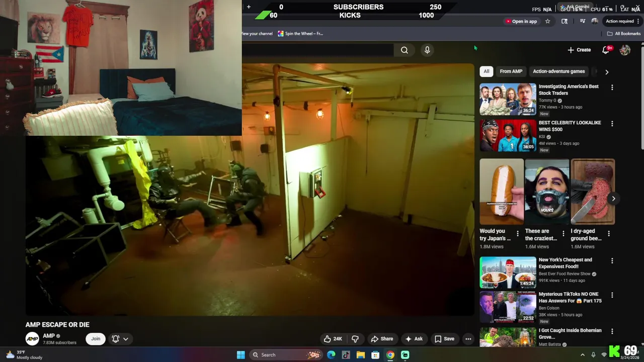Open options for Bohemian Grove video

[612, 331]
